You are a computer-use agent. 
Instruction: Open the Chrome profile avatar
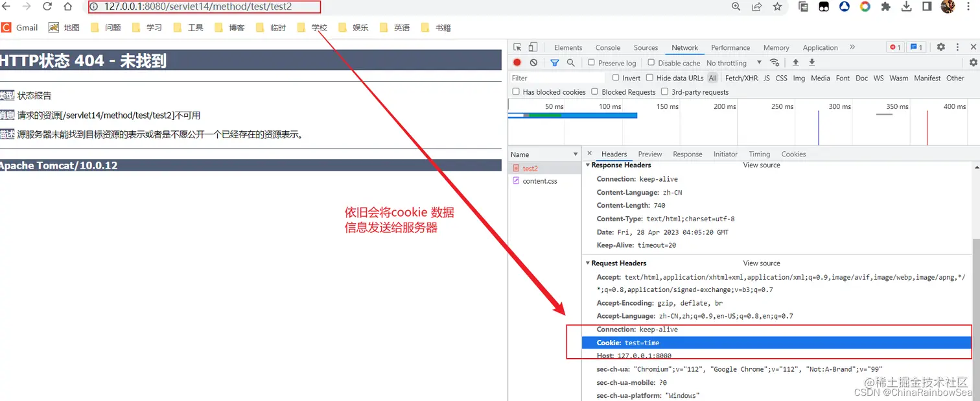coord(948,6)
